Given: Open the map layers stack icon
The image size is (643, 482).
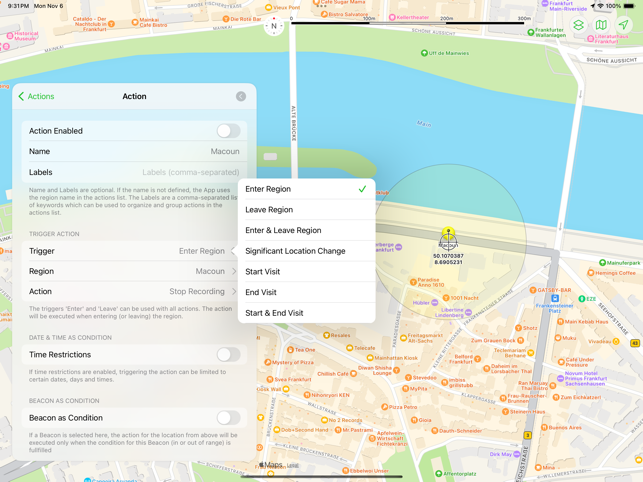Looking at the screenshot, I should click(x=578, y=25).
